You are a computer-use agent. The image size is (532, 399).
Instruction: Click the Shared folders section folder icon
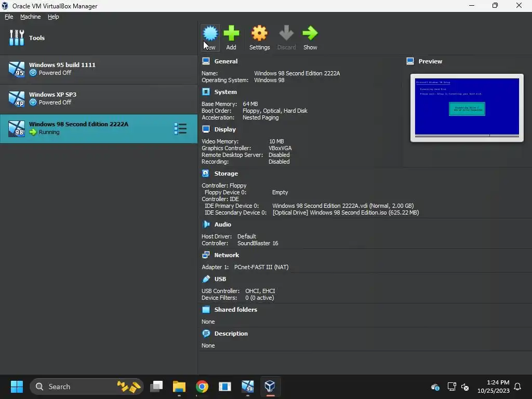[x=206, y=310]
